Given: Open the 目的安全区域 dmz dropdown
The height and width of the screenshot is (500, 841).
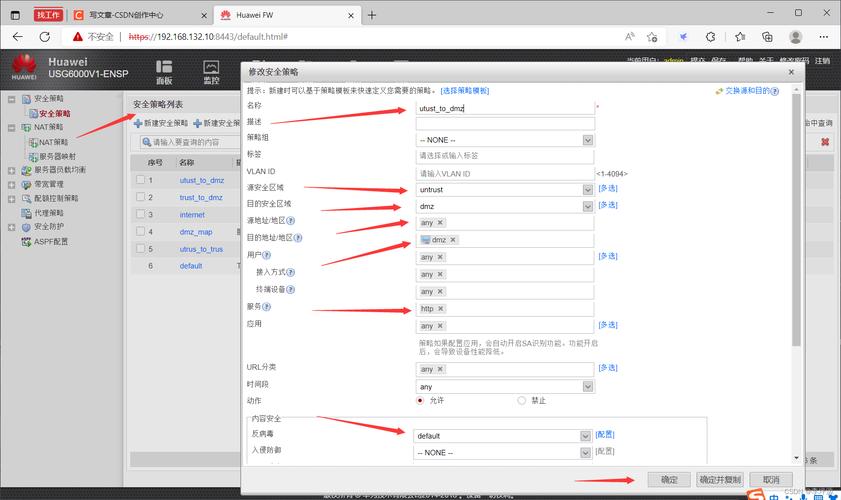Looking at the screenshot, I should [x=588, y=207].
